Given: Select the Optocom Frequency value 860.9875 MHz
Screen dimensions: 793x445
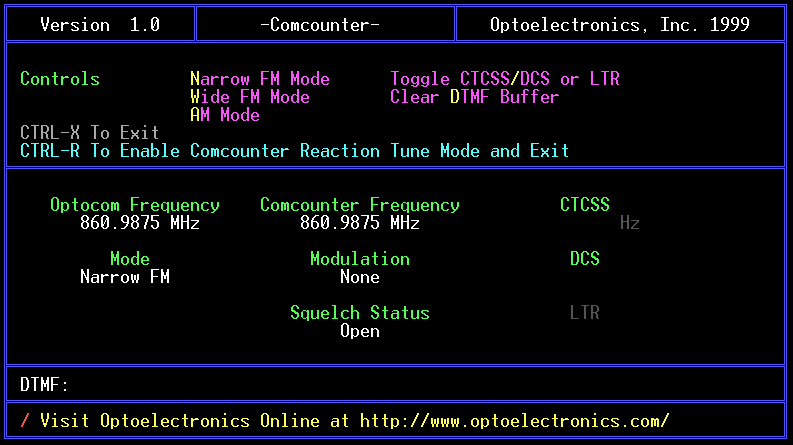Looking at the screenshot, I should point(139,223).
